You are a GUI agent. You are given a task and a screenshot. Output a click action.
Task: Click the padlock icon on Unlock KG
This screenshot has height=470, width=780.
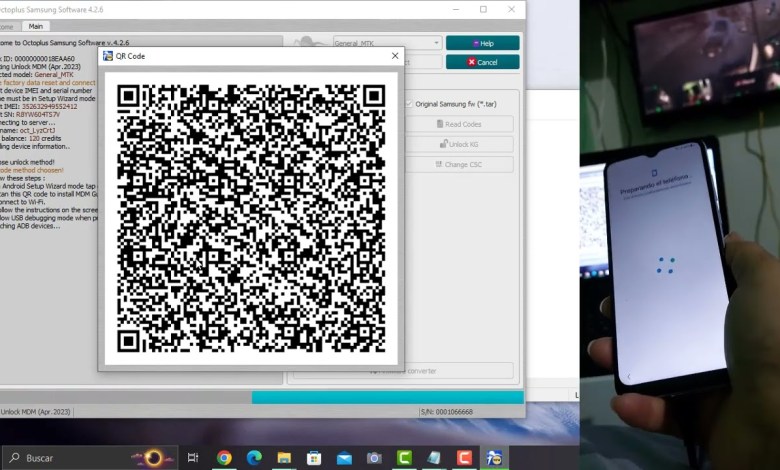point(443,144)
